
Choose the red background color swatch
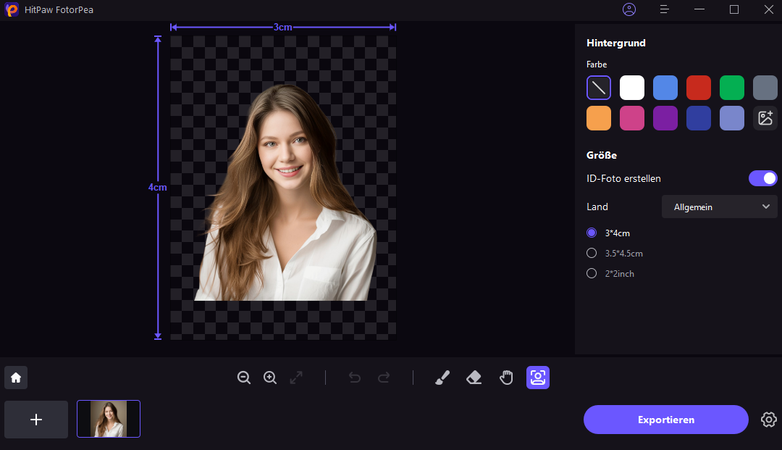698,88
